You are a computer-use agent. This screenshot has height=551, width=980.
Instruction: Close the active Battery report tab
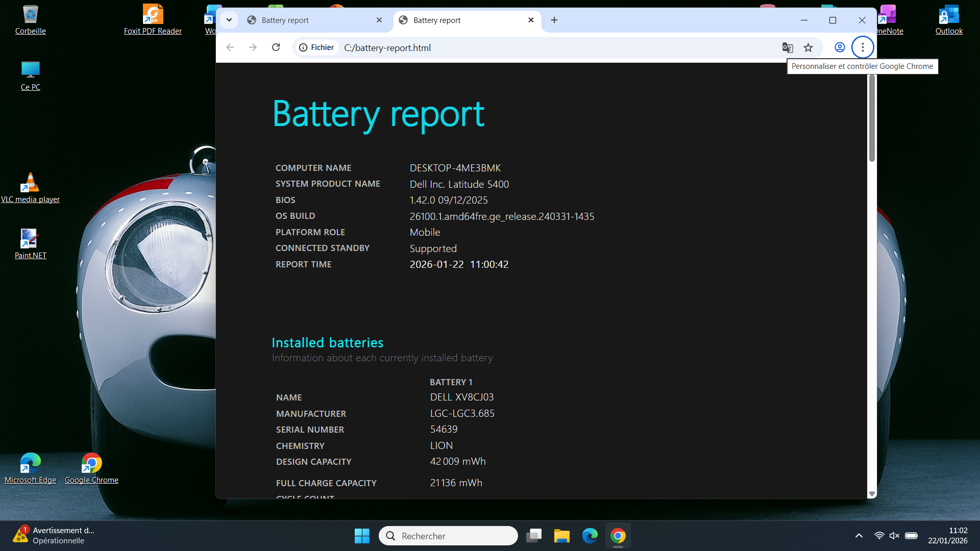point(531,20)
